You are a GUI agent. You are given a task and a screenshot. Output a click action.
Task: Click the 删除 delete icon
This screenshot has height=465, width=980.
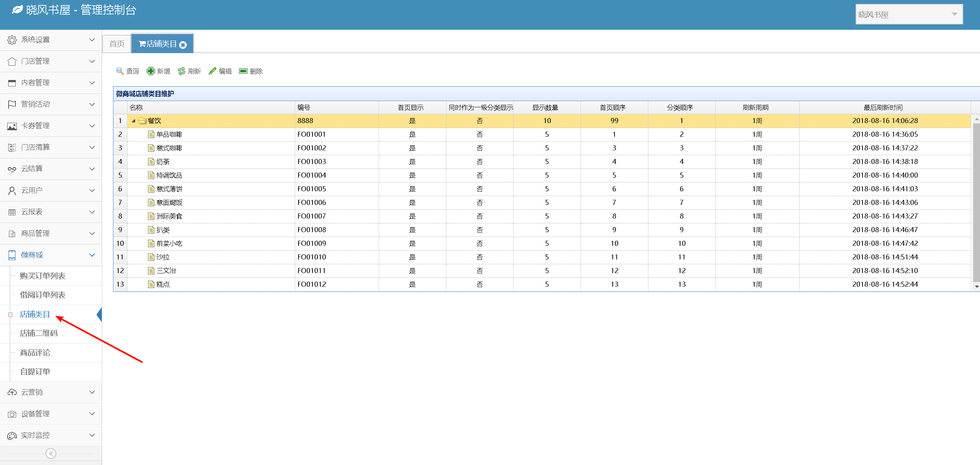[243, 71]
